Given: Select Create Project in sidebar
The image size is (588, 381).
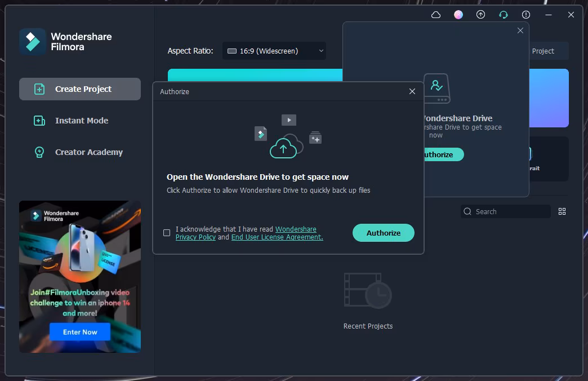Looking at the screenshot, I should click(80, 89).
